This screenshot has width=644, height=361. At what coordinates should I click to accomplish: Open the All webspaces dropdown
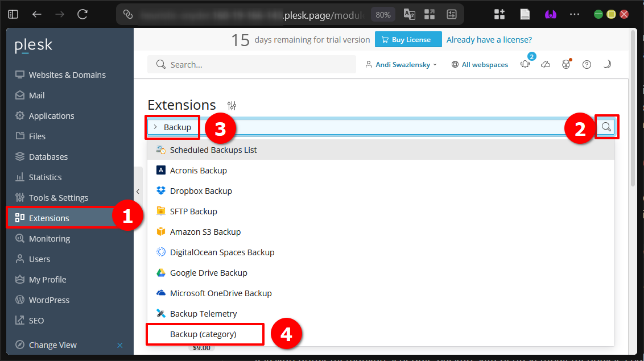point(480,64)
